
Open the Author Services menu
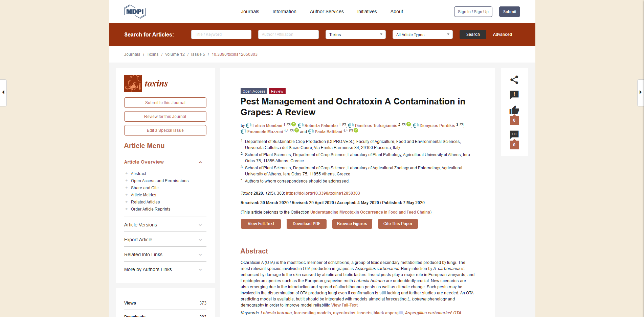click(x=327, y=11)
